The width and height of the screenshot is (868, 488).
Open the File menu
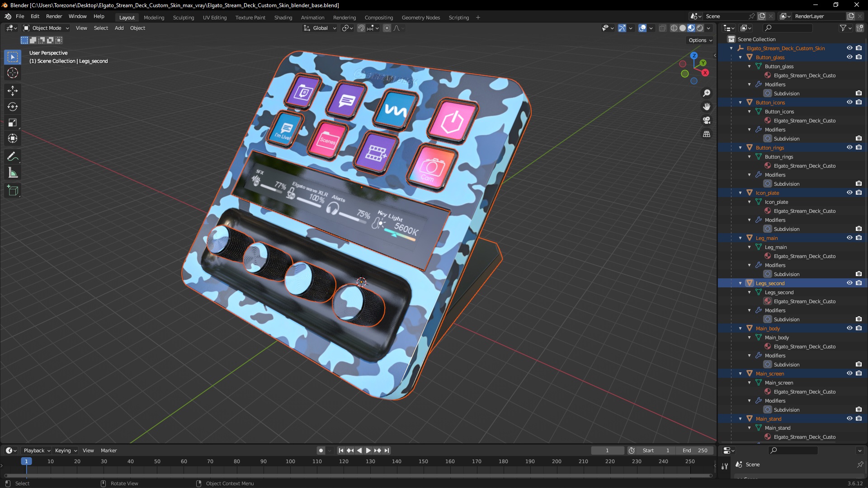click(20, 16)
